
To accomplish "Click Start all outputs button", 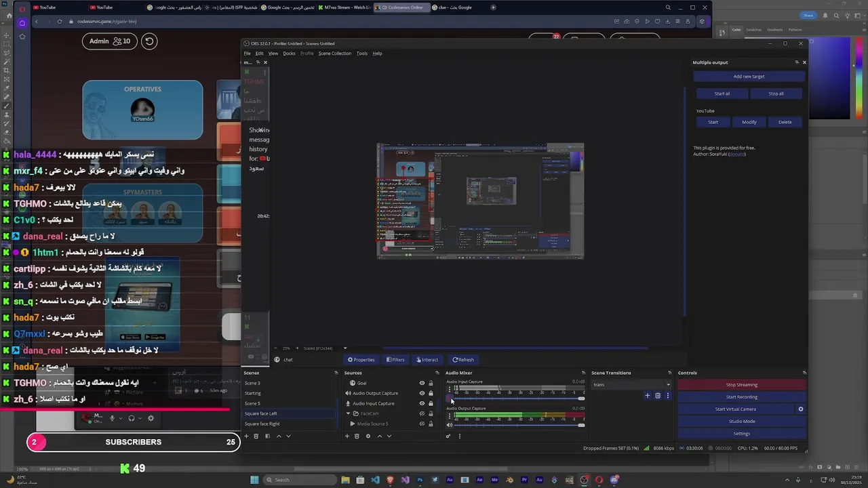I will [x=722, y=94].
